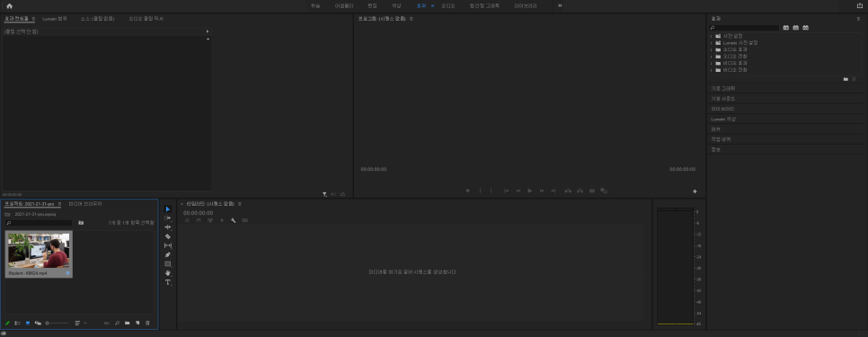Create new search bin from query icon

[x=81, y=223]
